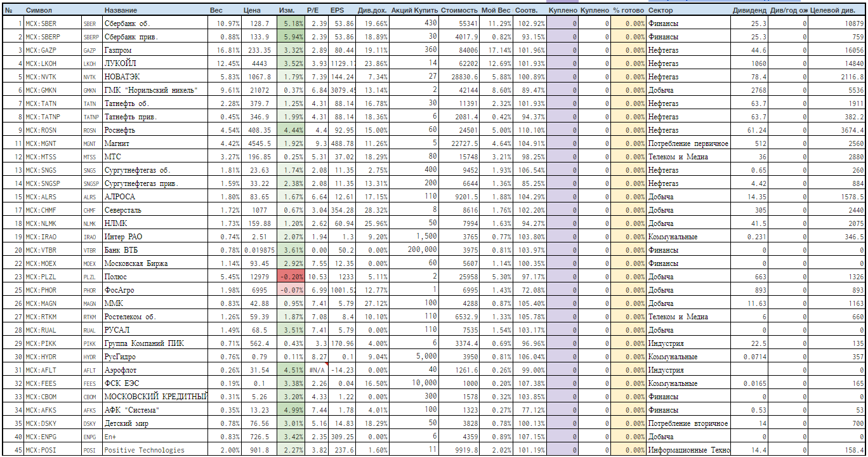Click ФосАгро match cell 72.08%
The height and width of the screenshot is (457, 868).
tap(529, 290)
